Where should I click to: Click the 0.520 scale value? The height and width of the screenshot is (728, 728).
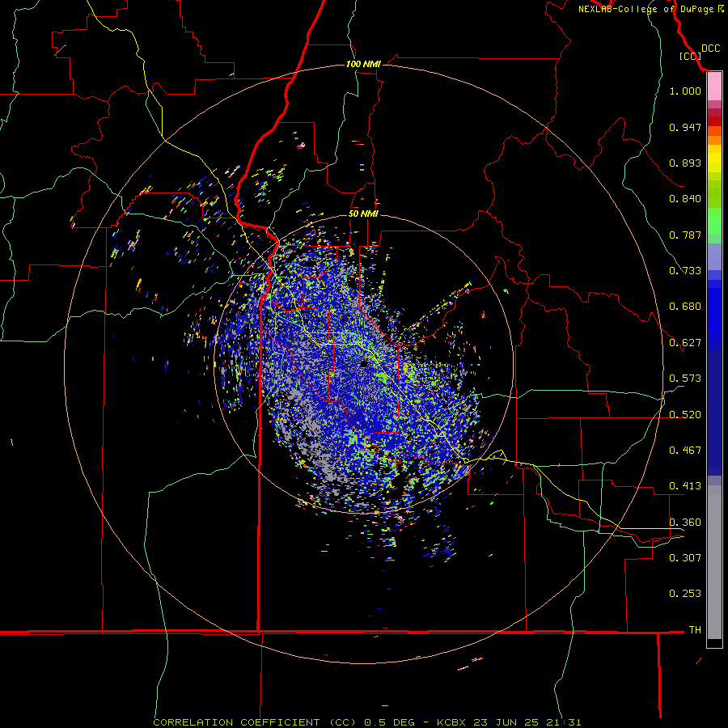[685, 415]
